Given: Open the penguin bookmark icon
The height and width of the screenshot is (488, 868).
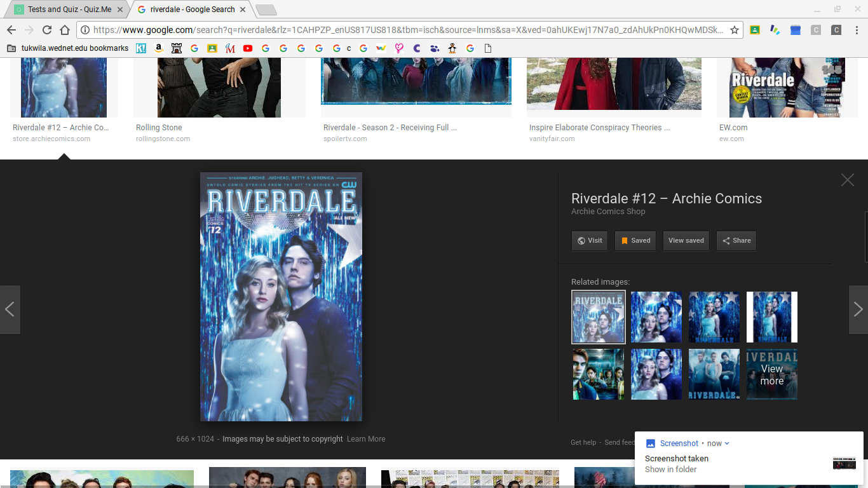Looking at the screenshot, I should click(452, 48).
